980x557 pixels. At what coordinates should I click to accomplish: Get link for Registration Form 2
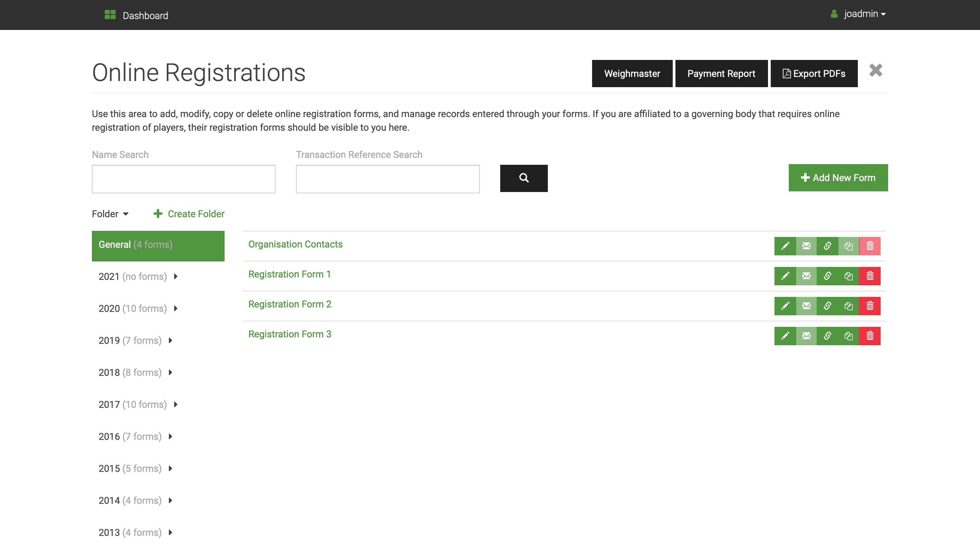click(x=828, y=306)
